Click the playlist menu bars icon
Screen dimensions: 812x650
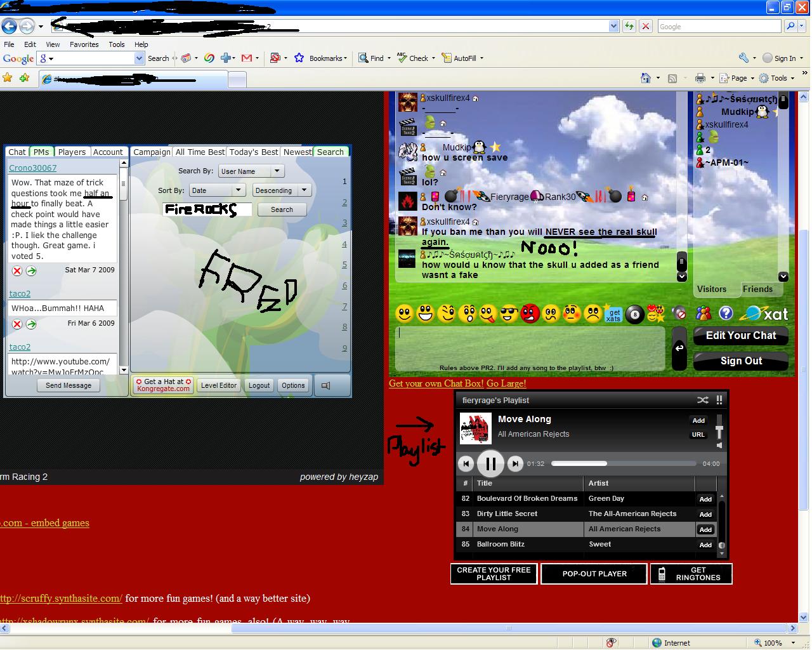[x=719, y=400]
